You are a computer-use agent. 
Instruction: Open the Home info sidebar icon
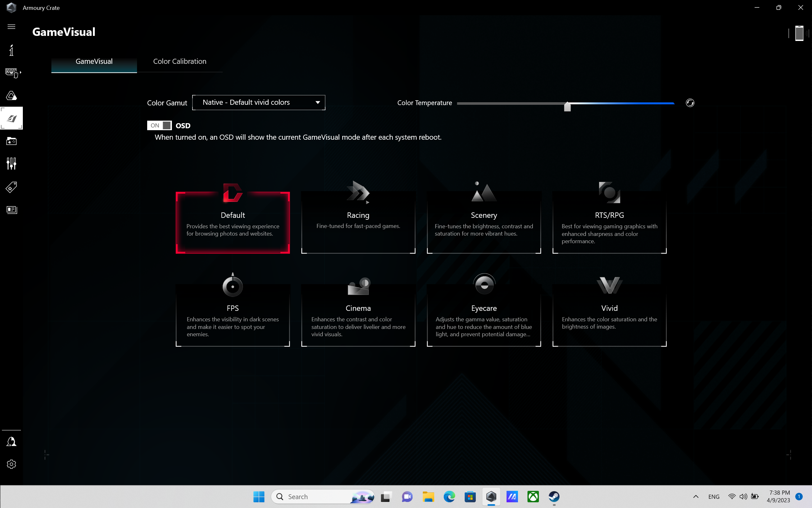click(x=11, y=50)
